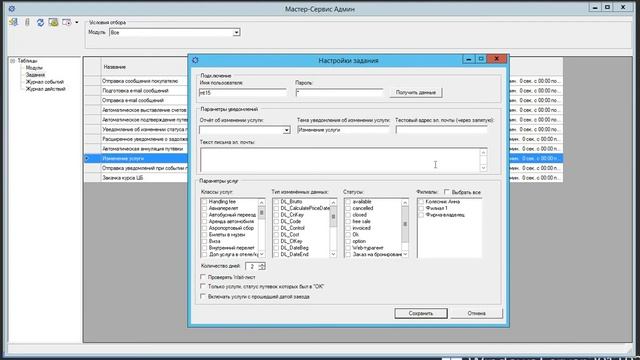Check the cancelled status
The width and height of the screenshot is (640, 360).
coord(348,208)
